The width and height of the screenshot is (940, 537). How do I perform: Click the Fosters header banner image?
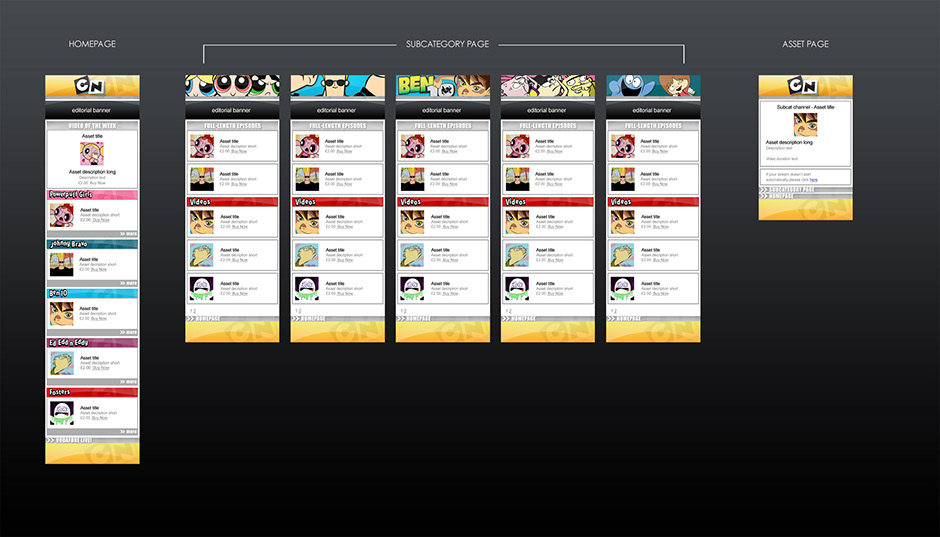click(653, 86)
